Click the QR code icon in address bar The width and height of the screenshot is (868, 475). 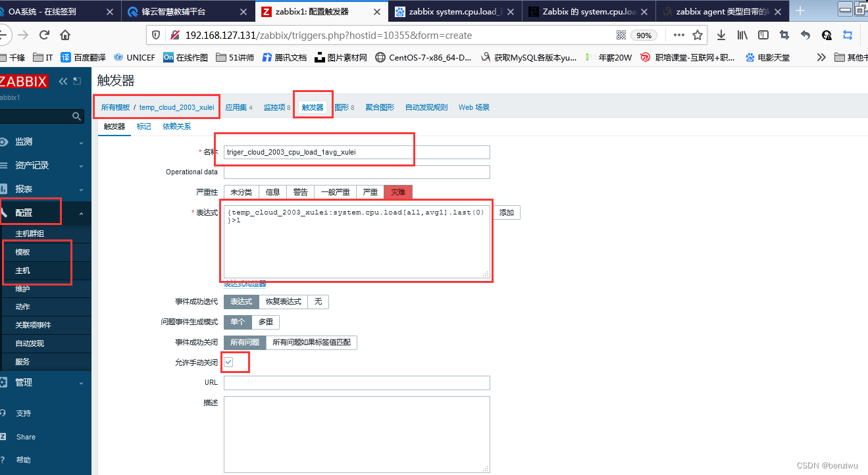point(621,35)
